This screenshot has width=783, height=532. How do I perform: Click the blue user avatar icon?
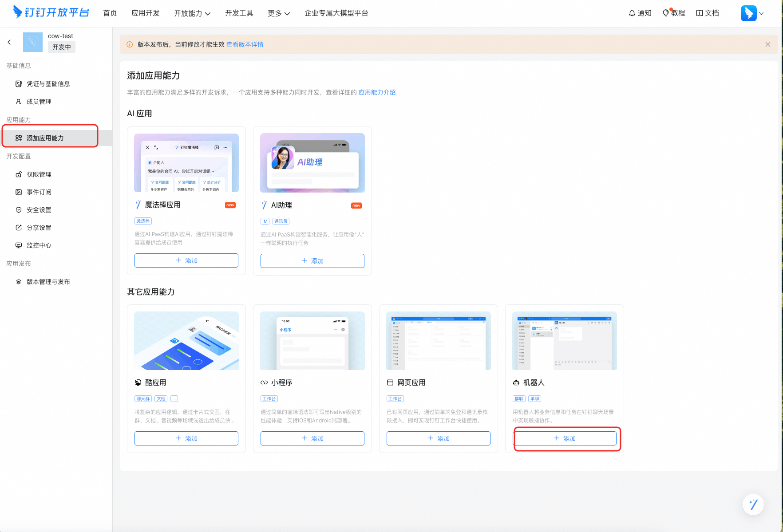tap(748, 13)
